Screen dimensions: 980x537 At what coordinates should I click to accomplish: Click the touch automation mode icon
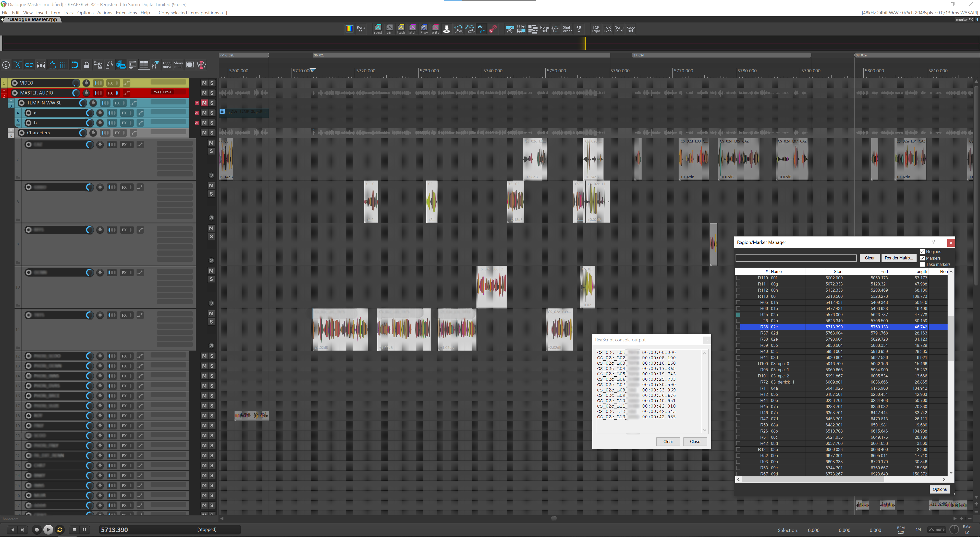tap(401, 29)
